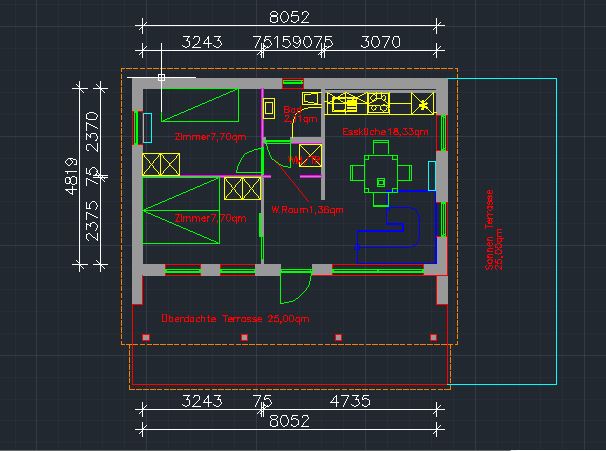Select the vertical 2375 dimension text
The width and height of the screenshot is (606, 451).
tap(92, 221)
